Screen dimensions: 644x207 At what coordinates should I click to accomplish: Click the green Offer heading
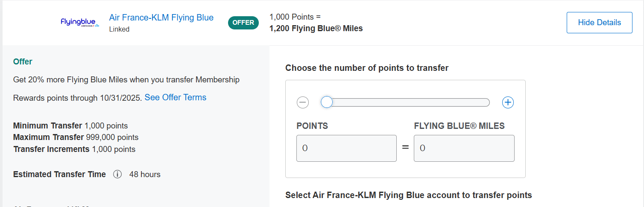coord(23,61)
